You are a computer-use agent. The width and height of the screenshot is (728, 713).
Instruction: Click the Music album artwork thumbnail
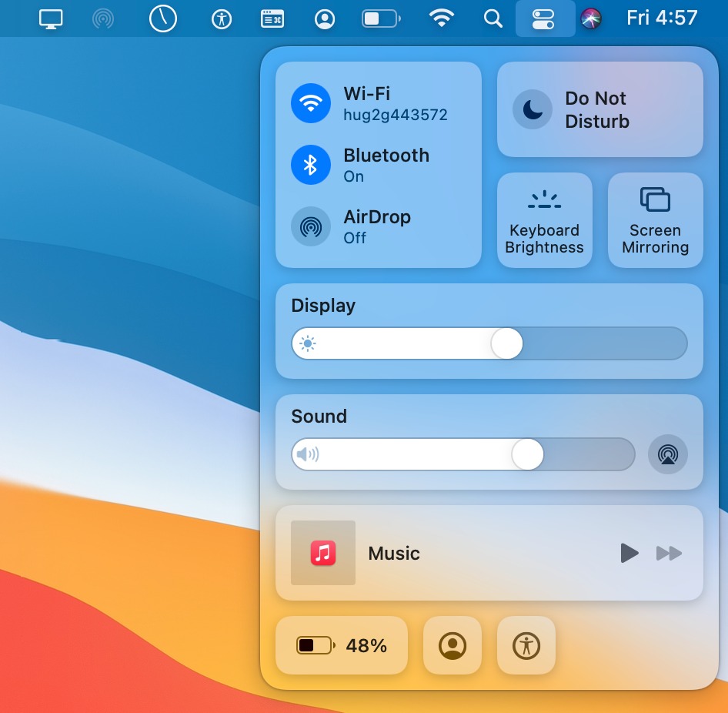tap(323, 553)
